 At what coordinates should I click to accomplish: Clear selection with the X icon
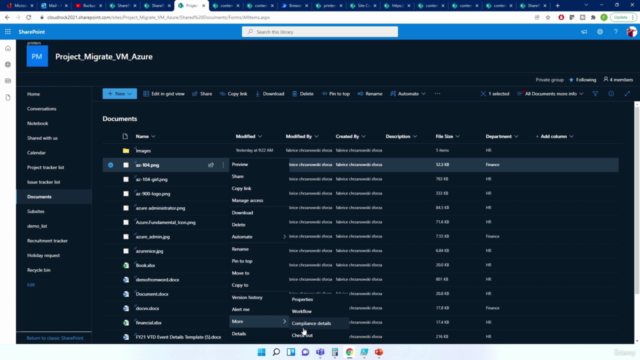(483, 94)
